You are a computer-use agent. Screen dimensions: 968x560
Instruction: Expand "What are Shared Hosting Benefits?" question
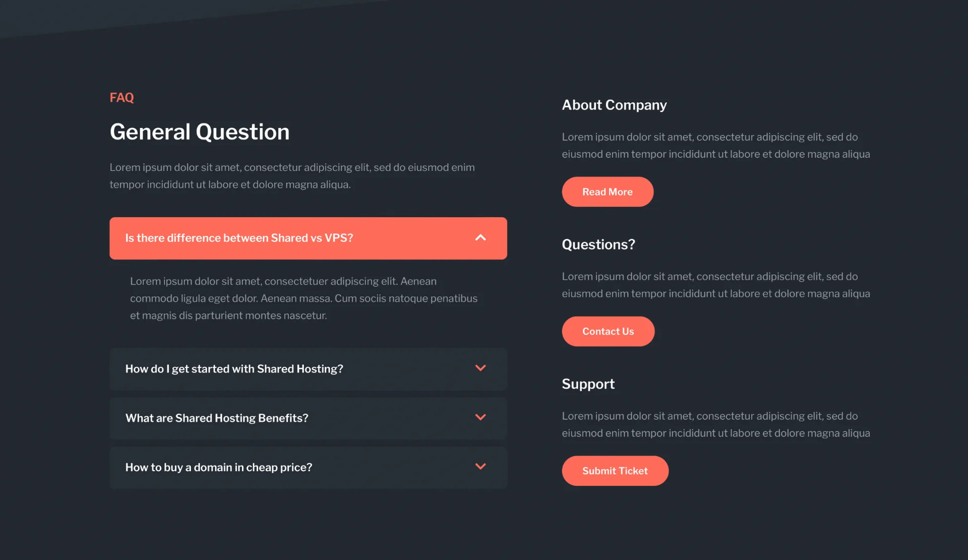(x=216, y=418)
